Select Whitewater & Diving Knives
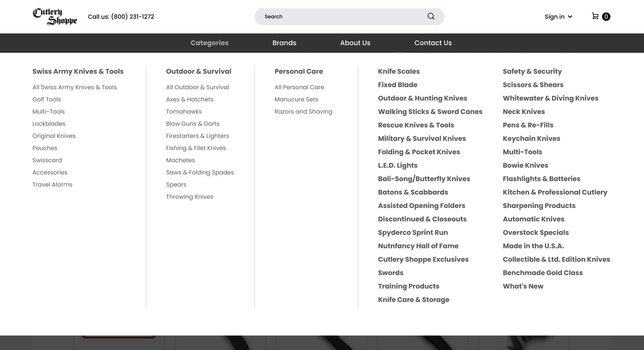The height and width of the screenshot is (350, 644). (x=551, y=98)
